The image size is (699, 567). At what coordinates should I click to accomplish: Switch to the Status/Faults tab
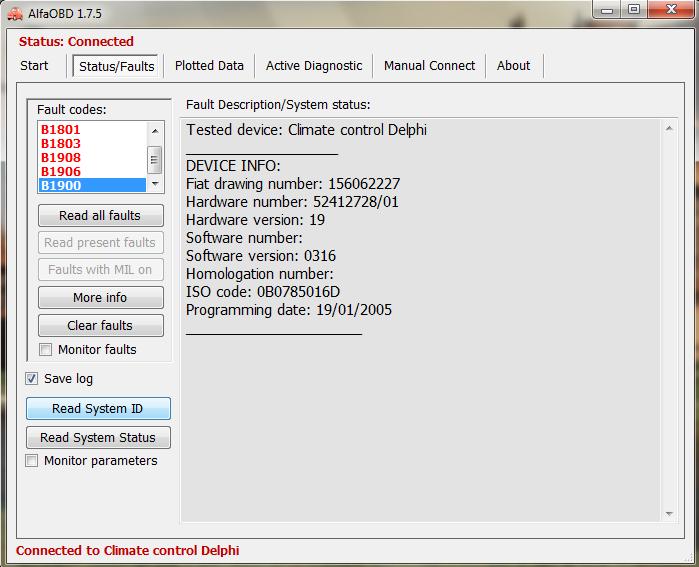116,66
